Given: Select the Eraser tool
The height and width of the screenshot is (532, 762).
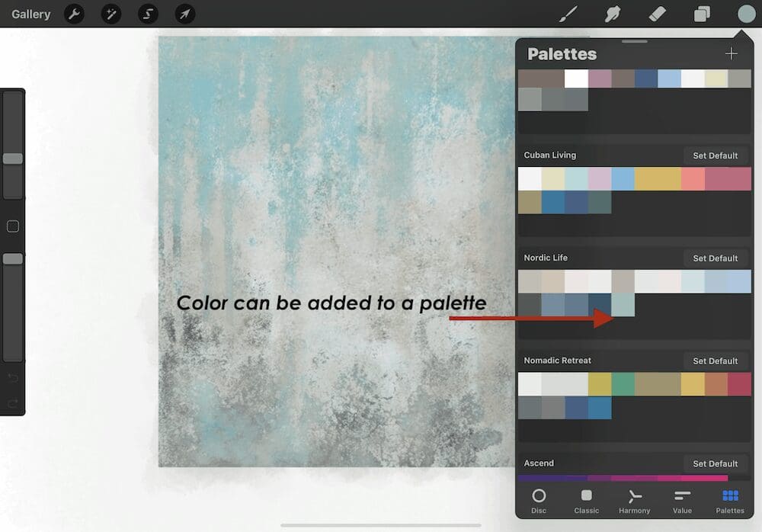Looking at the screenshot, I should pos(657,14).
